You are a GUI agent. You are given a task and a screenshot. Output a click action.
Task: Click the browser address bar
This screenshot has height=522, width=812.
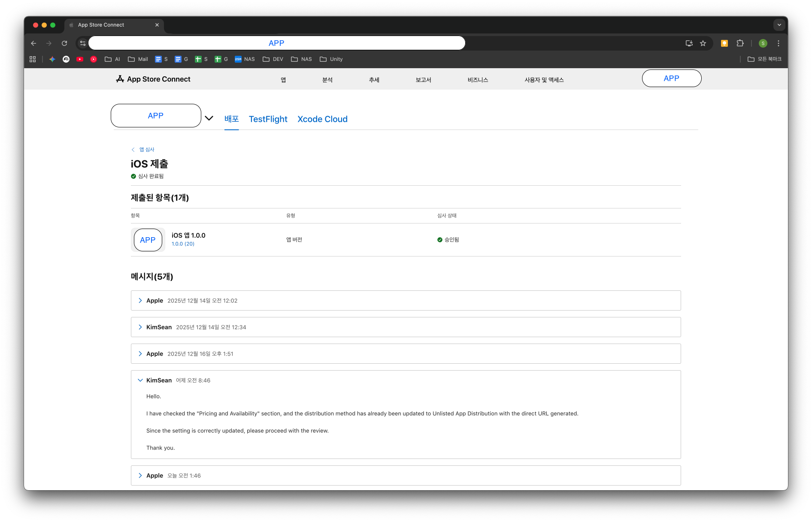pos(276,43)
